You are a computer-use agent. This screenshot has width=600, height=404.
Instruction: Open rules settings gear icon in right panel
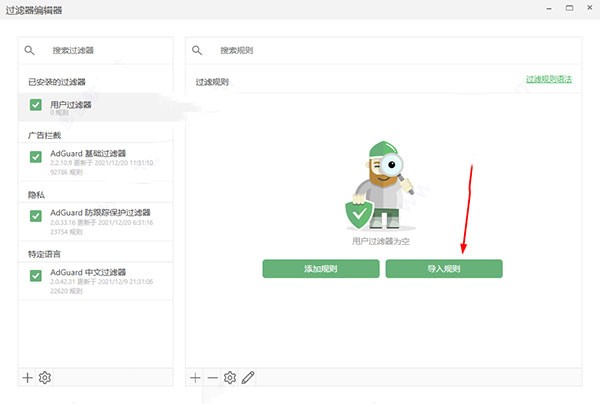click(230, 377)
